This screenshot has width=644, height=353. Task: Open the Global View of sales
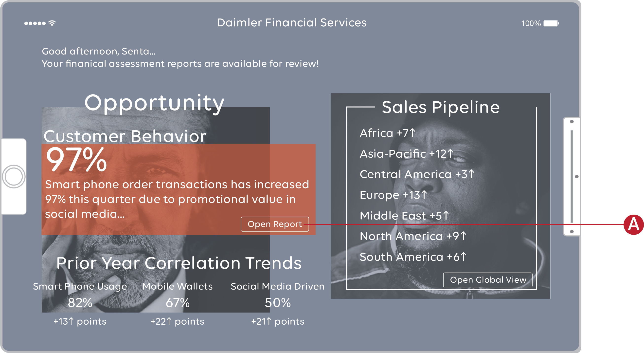pos(488,280)
